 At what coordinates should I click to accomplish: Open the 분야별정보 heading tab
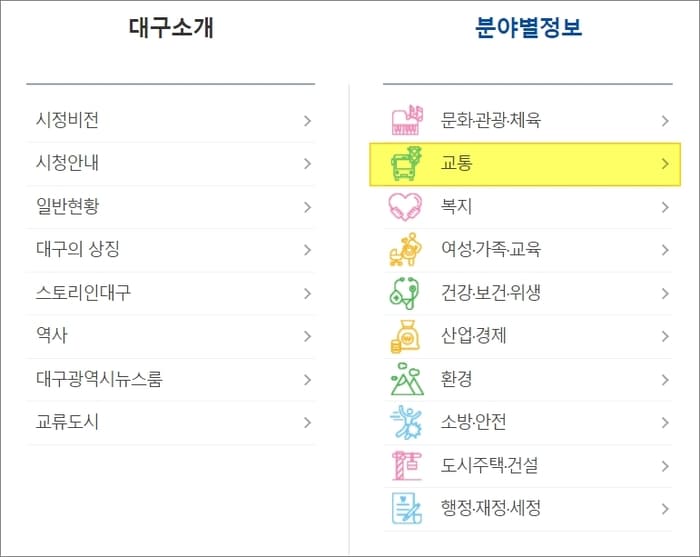pos(528,28)
